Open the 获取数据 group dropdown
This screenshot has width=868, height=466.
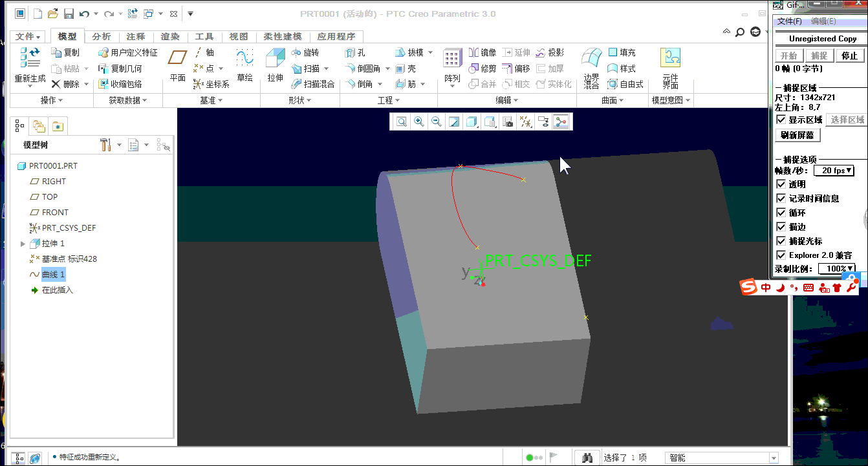127,100
